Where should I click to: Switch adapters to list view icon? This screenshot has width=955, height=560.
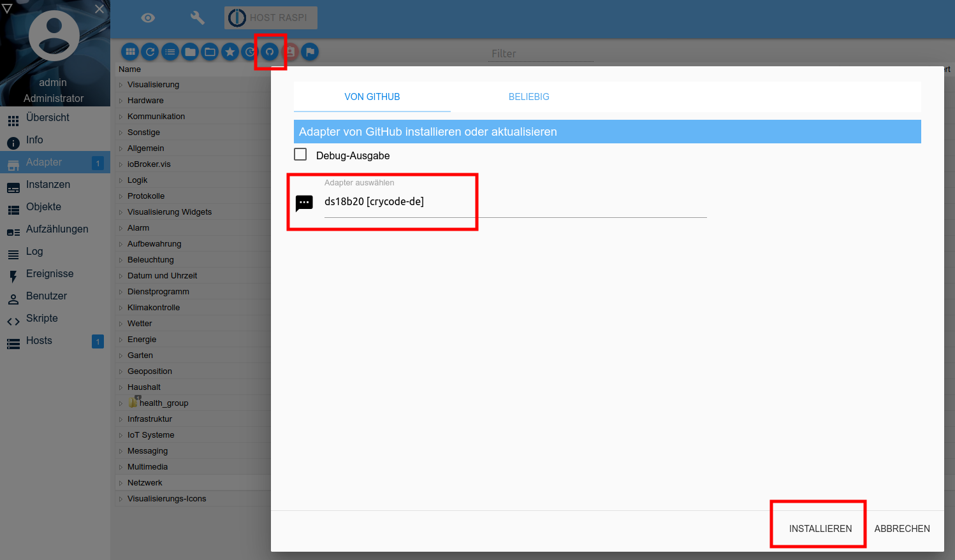(x=170, y=52)
